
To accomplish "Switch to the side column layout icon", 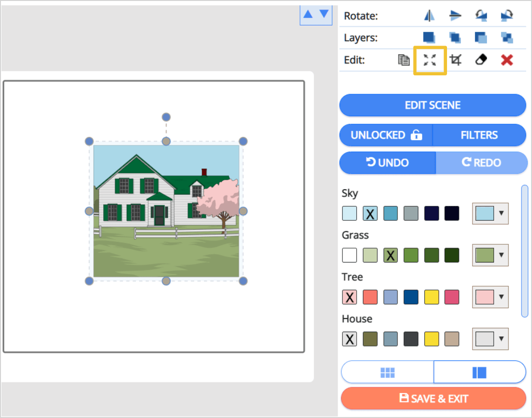I will [x=480, y=372].
